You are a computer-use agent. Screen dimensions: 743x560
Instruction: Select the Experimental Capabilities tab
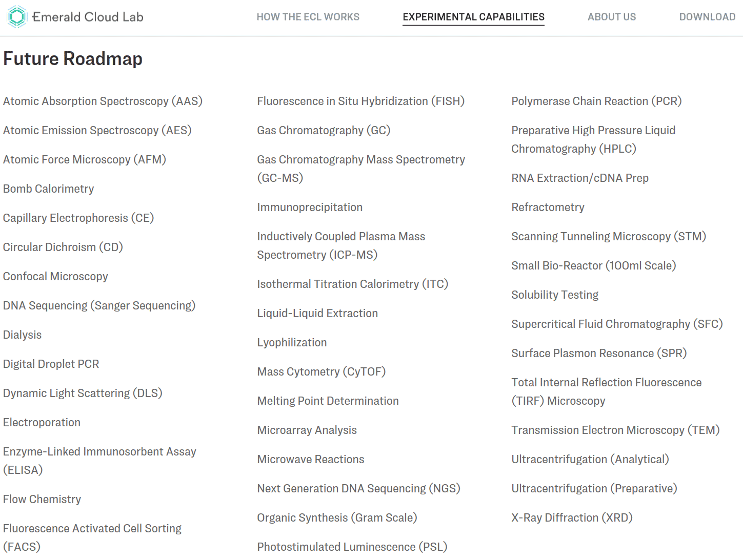click(473, 17)
